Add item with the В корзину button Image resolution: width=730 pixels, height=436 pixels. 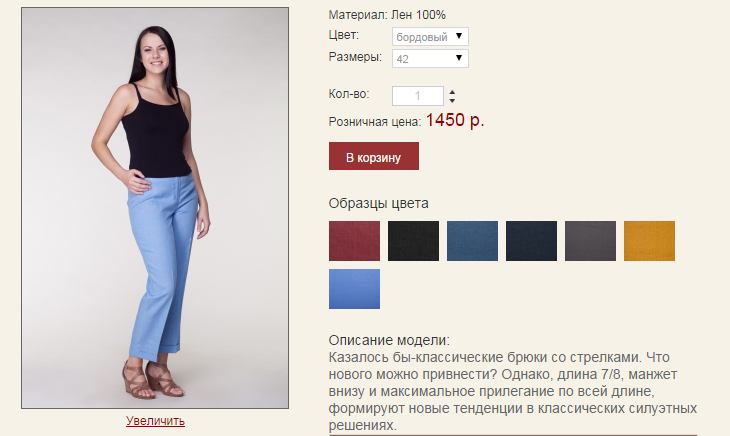pyautogui.click(x=374, y=156)
